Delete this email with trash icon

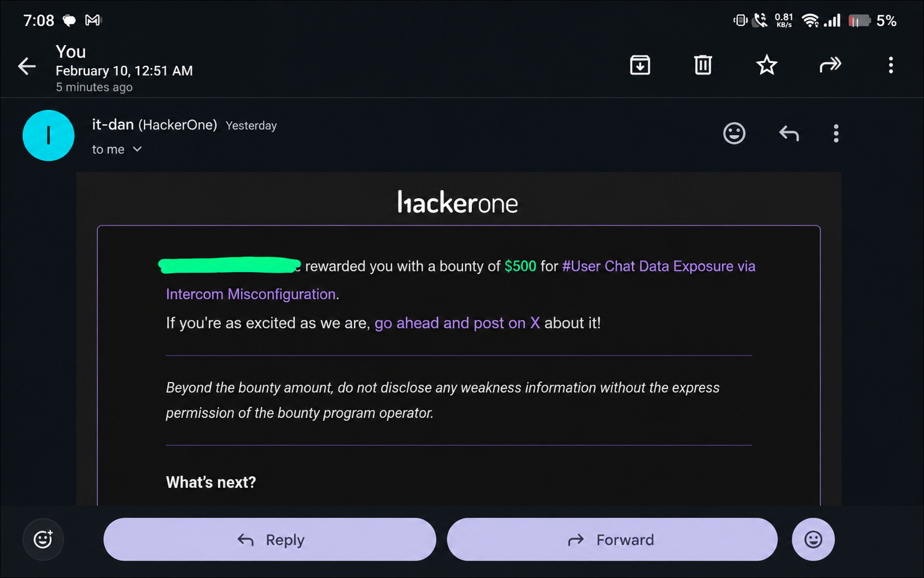click(703, 65)
